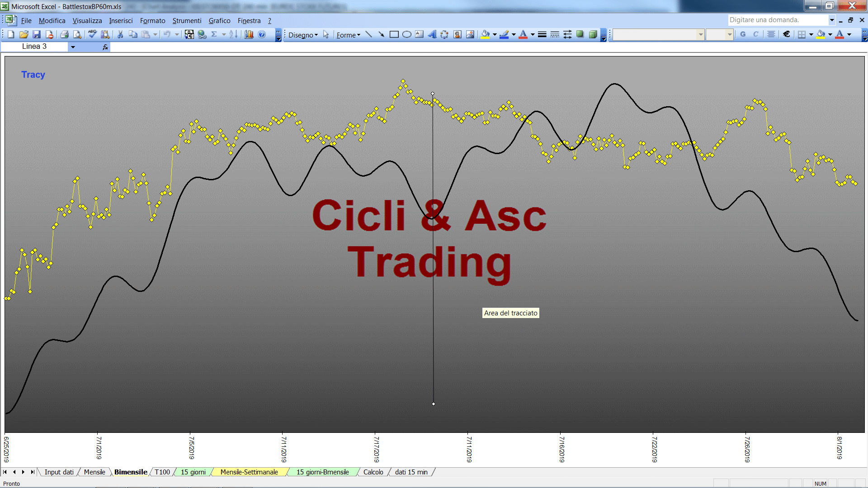Undo the last action
The width and height of the screenshot is (868, 488).
pos(167,35)
